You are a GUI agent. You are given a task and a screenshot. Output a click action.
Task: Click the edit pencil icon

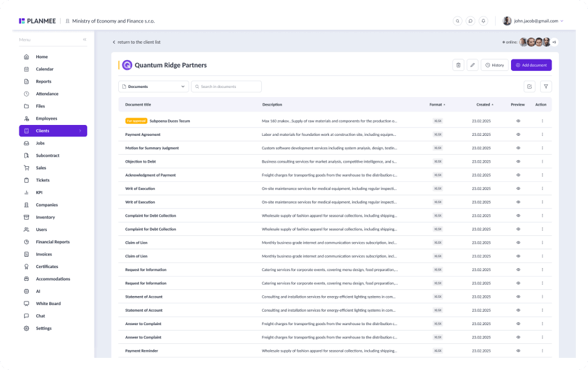[472, 65]
